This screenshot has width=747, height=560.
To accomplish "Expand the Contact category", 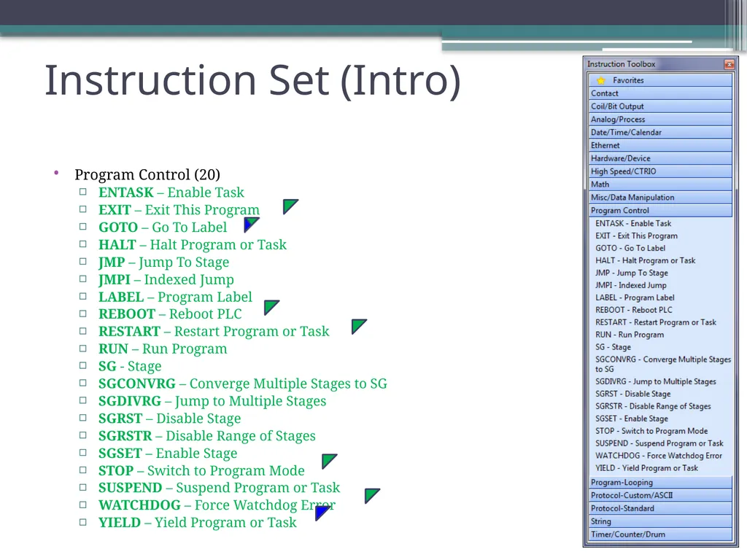I will coord(660,93).
